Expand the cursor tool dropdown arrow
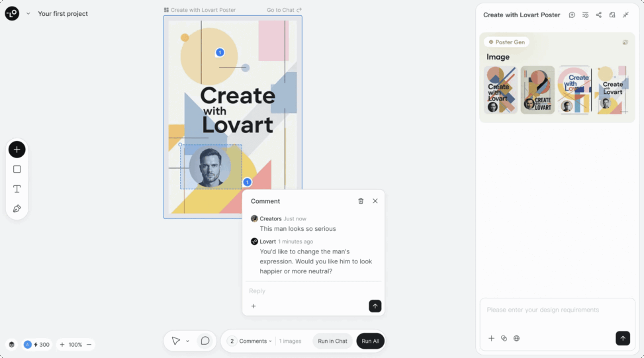The image size is (644, 358). (x=187, y=341)
